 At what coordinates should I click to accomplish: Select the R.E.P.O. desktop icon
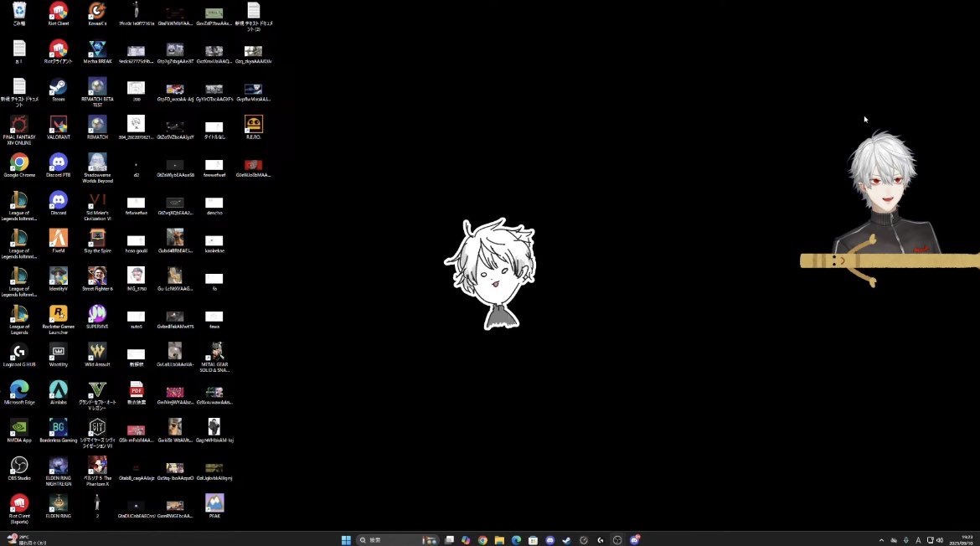click(253, 127)
